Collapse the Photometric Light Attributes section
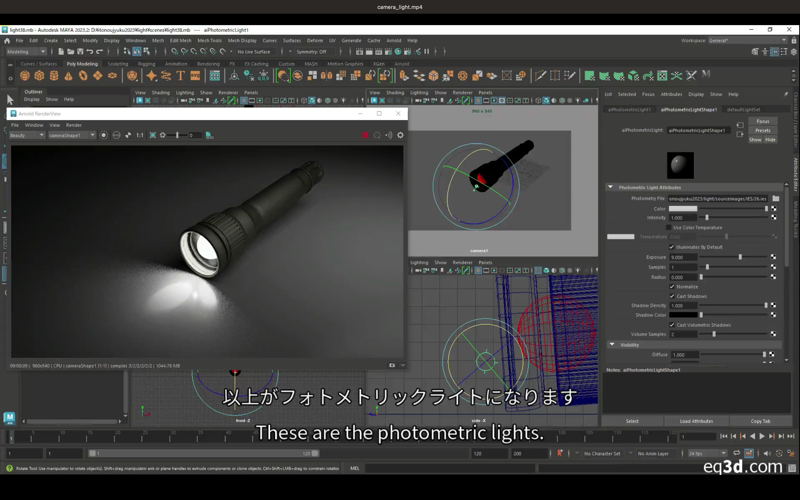This screenshot has height=500, width=800. (x=611, y=187)
